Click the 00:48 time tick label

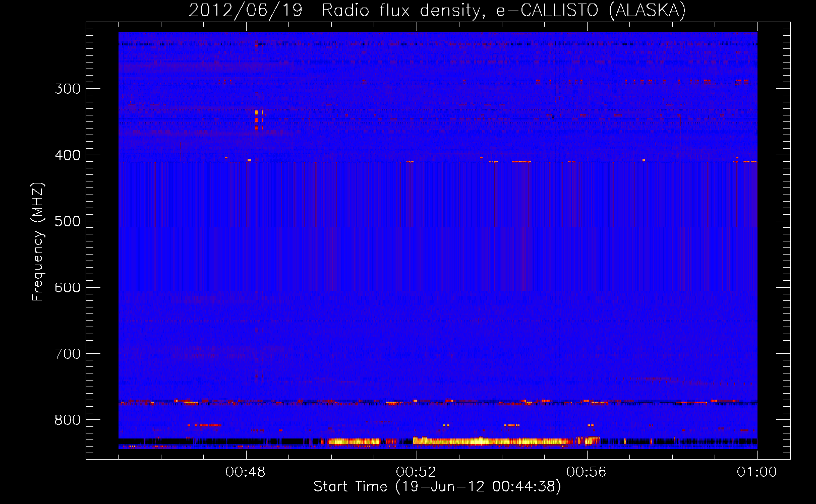[246, 472]
